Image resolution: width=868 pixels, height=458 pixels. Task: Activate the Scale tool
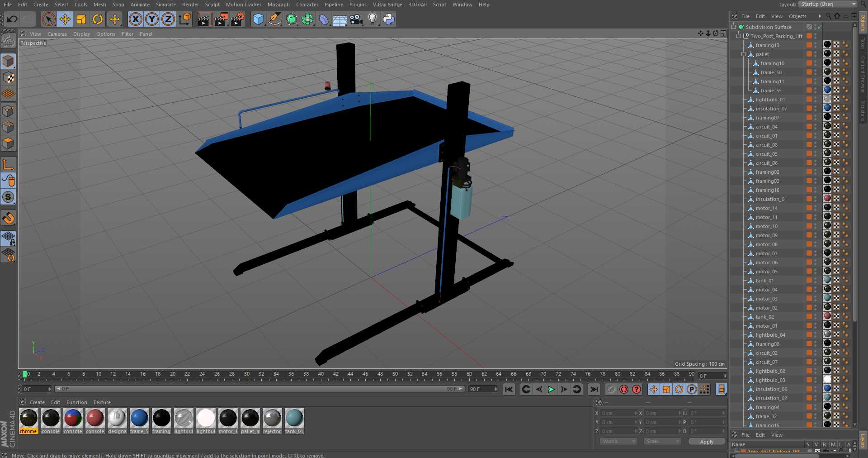(81, 19)
